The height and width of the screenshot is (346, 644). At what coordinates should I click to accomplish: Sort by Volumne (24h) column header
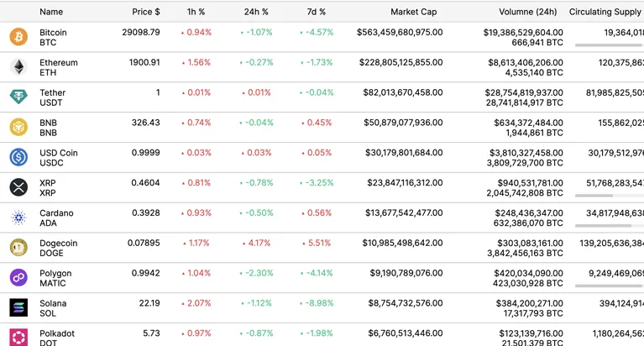pos(528,12)
